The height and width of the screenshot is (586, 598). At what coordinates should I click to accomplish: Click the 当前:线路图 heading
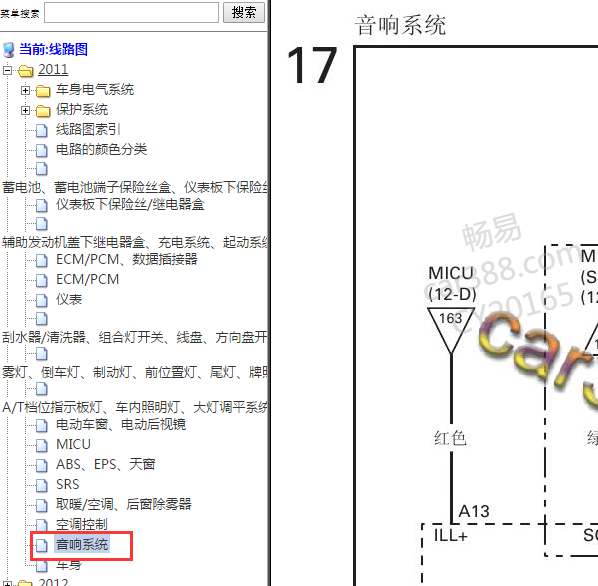(x=53, y=49)
